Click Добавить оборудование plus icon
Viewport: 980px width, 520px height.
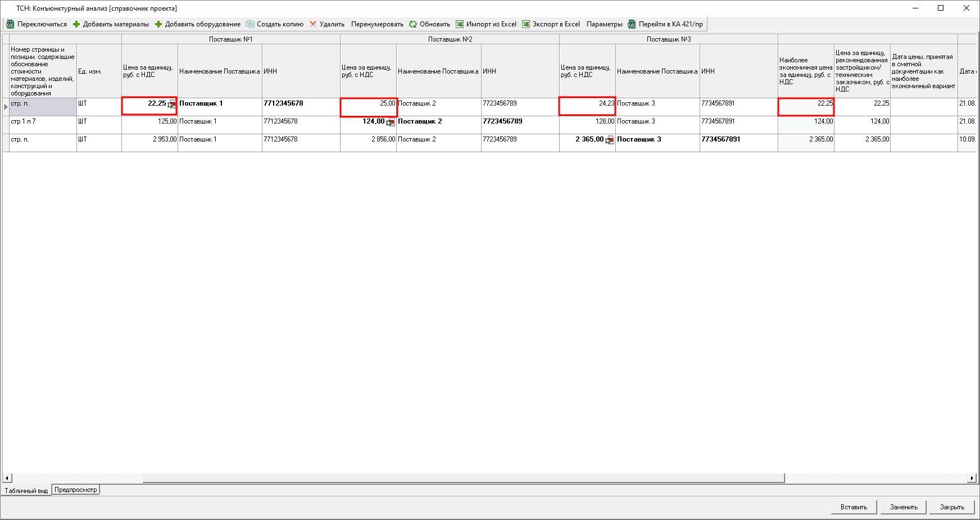tap(158, 24)
